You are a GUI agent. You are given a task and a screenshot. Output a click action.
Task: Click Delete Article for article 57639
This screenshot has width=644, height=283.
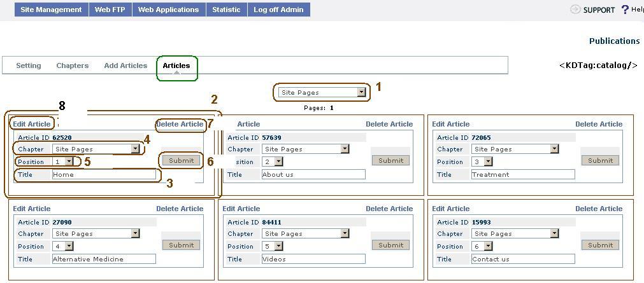389,124
